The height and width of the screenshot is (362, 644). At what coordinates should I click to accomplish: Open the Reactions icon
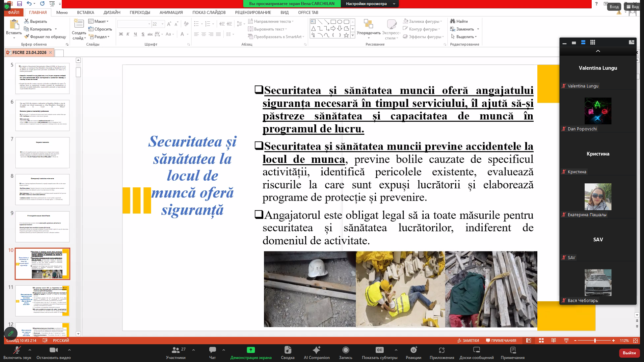[x=413, y=350]
